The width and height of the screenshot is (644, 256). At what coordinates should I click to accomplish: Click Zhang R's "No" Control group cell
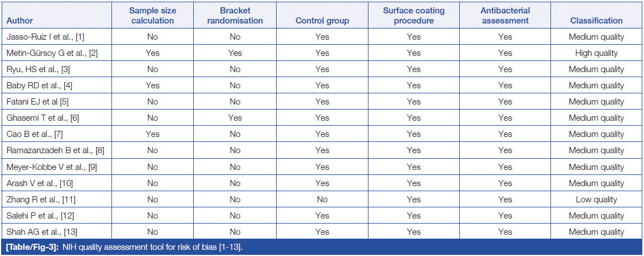[322, 200]
